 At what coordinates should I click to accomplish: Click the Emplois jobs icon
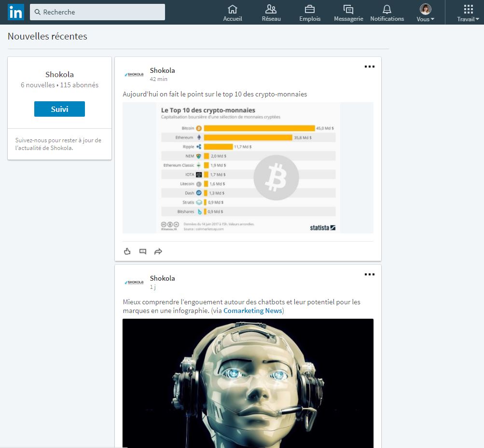pyautogui.click(x=309, y=10)
